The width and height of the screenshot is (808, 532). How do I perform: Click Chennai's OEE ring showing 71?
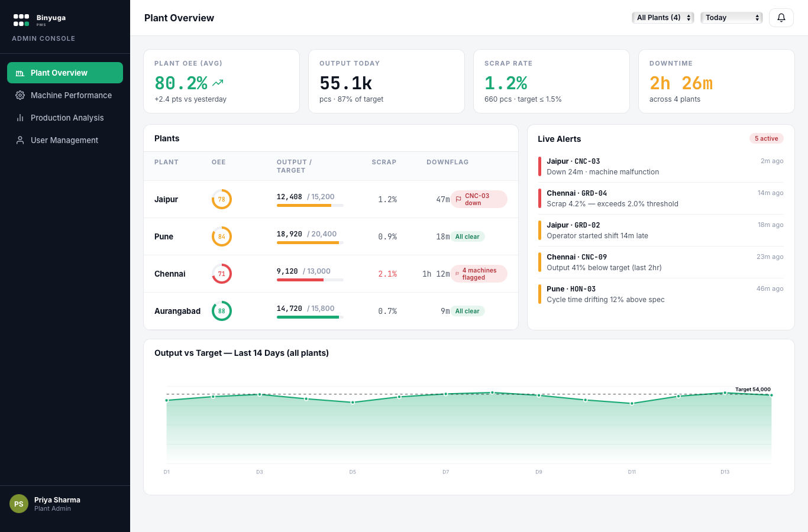pos(222,274)
